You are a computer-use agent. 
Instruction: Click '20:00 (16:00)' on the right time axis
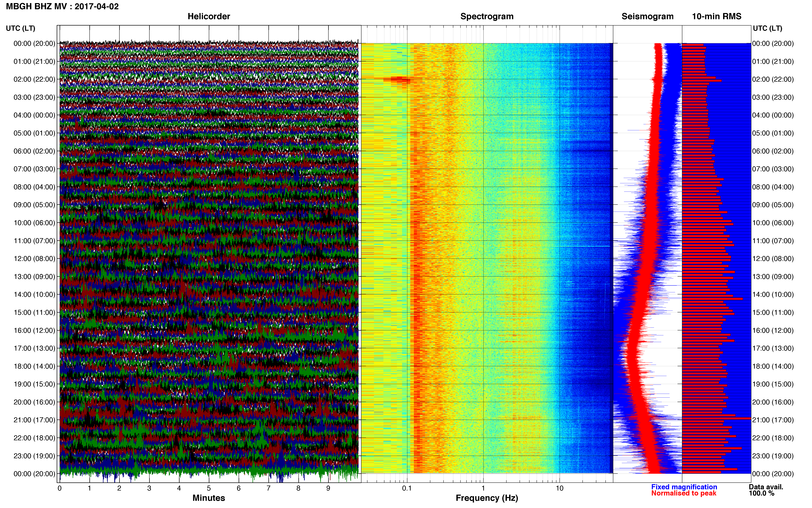pos(773,402)
